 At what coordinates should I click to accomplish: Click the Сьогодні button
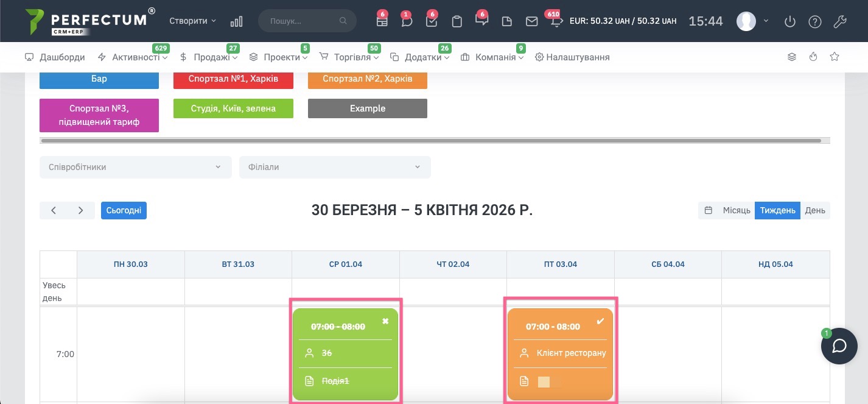click(124, 210)
